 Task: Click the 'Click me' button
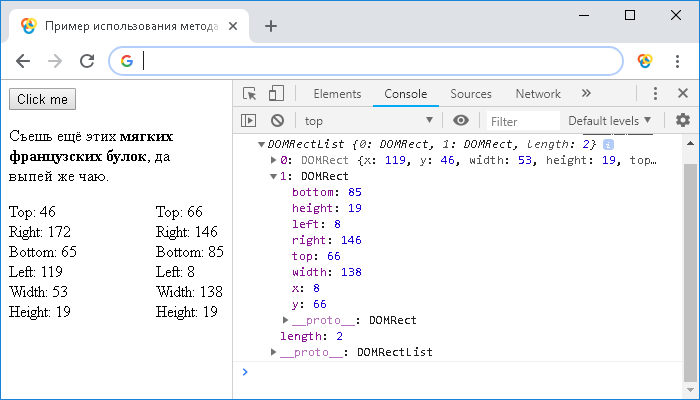pyautogui.click(x=42, y=99)
